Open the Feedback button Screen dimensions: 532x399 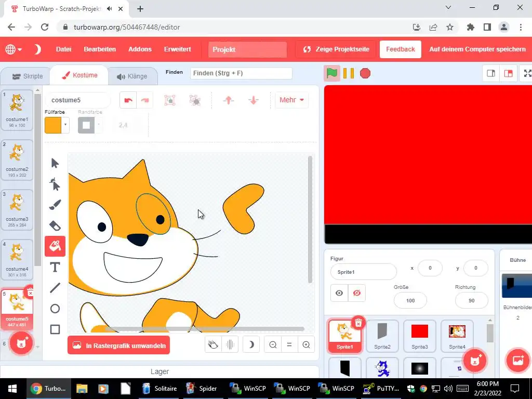click(401, 49)
